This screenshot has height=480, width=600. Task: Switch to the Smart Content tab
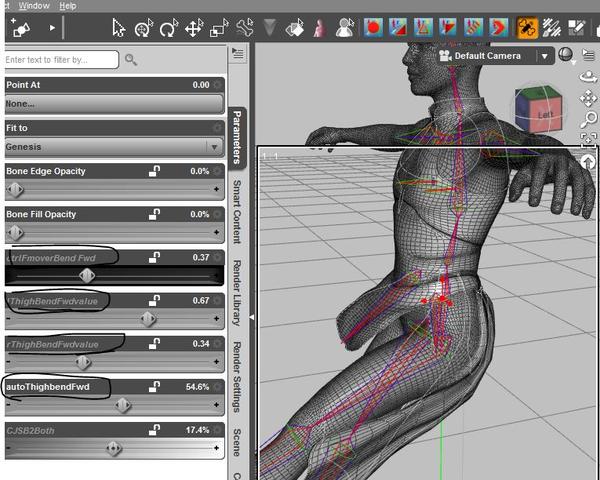237,212
